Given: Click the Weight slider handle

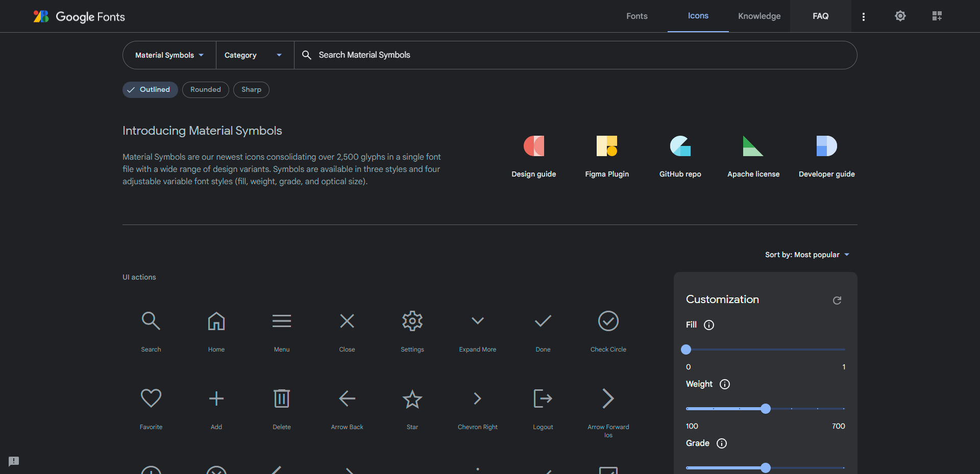Looking at the screenshot, I should (766, 409).
